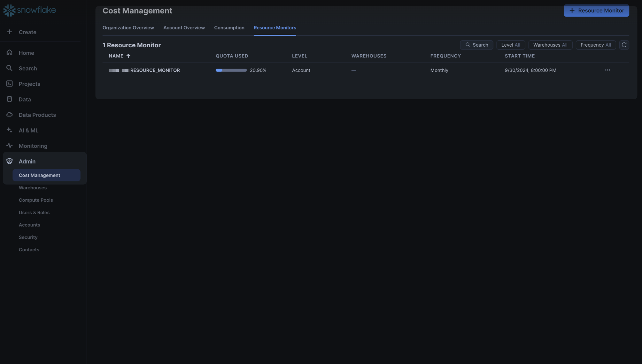This screenshot has height=364, width=642.
Task: Click the Create plus icon
Action: pyautogui.click(x=9, y=32)
